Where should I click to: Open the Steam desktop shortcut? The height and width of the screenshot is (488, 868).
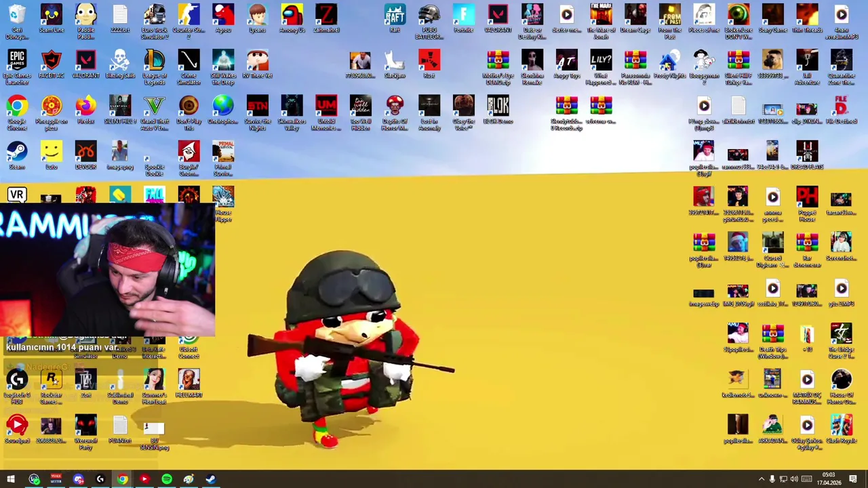pyautogui.click(x=17, y=155)
